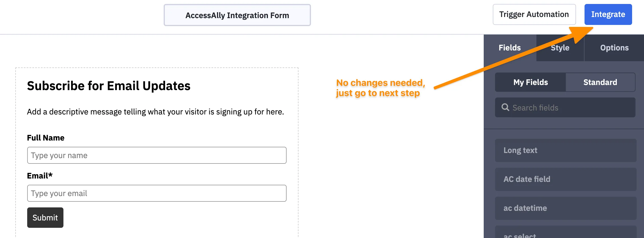This screenshot has height=238, width=644.
Task: Select the ac select field item
Action: [566, 234]
